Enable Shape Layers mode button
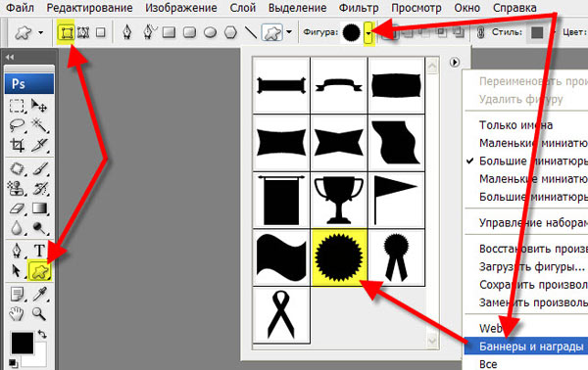 click(67, 33)
